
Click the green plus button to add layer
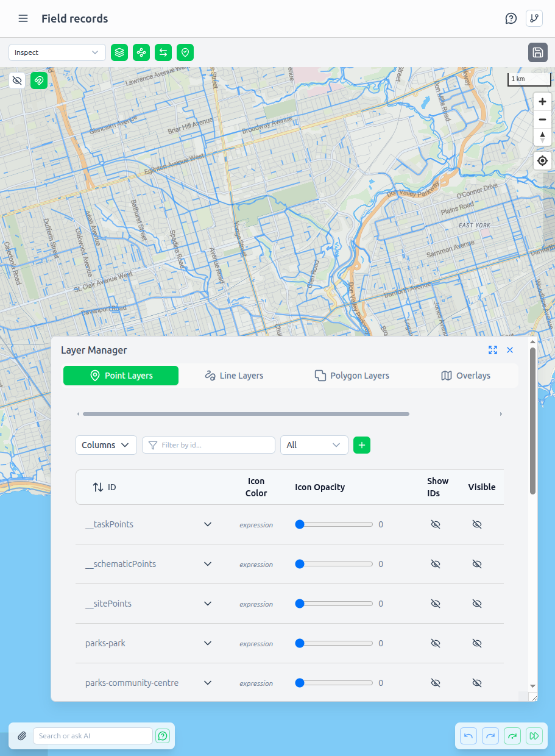pos(361,445)
